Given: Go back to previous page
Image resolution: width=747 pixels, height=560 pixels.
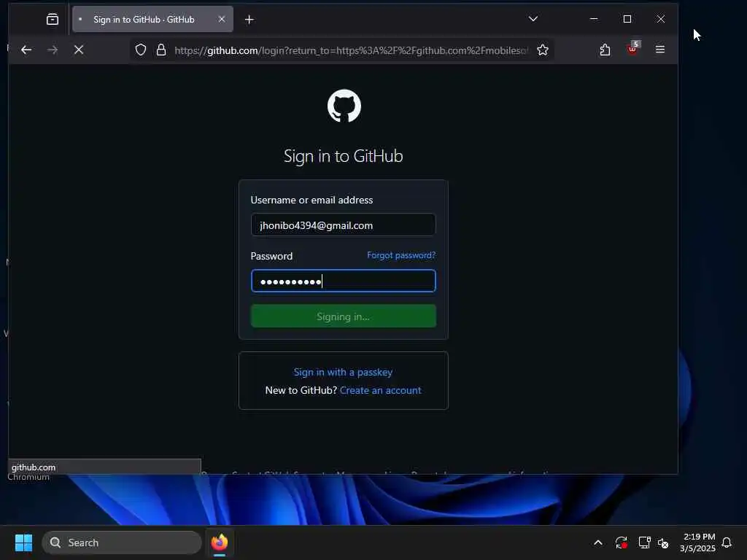Looking at the screenshot, I should [26, 50].
